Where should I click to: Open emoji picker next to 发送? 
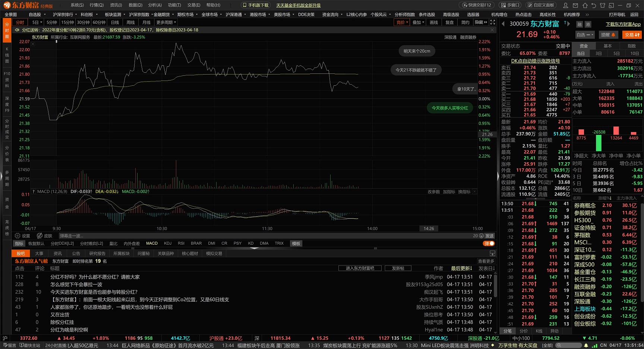(x=481, y=236)
